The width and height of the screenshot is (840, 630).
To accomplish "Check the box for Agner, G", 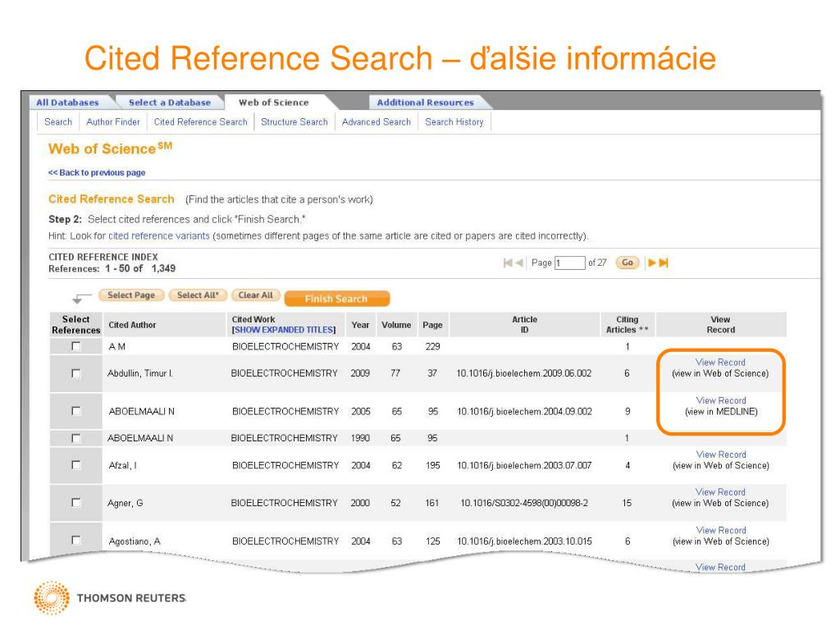I will point(76,503).
